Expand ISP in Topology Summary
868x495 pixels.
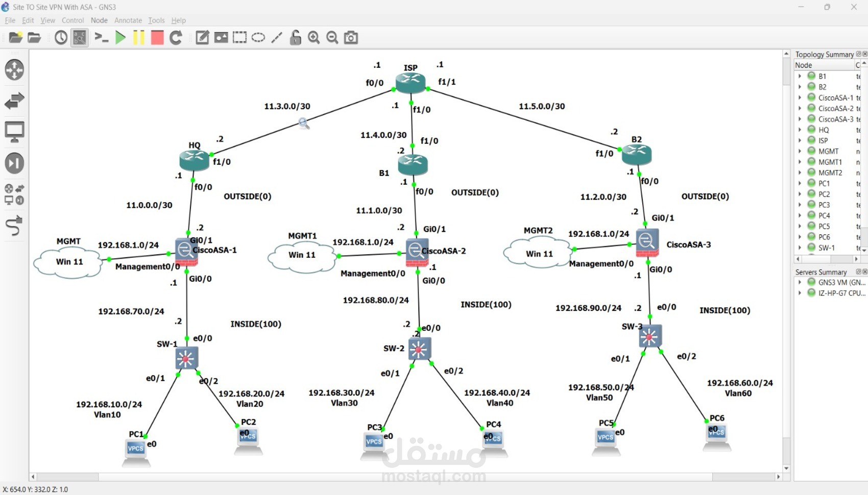(800, 140)
